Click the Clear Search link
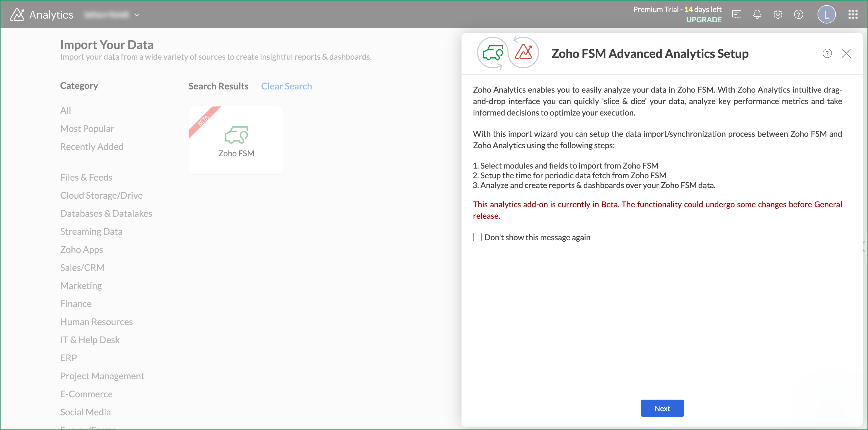Screen dimensions: 868x430 point(286,86)
